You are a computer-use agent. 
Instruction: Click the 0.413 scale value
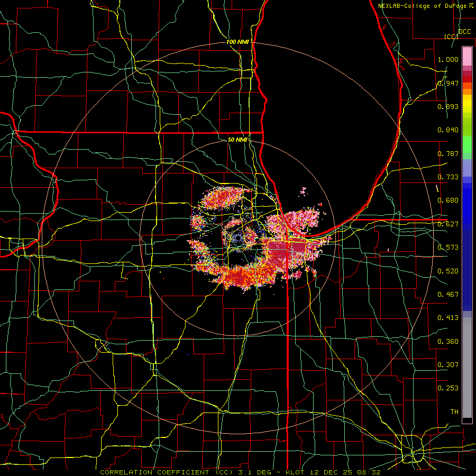[x=448, y=318]
